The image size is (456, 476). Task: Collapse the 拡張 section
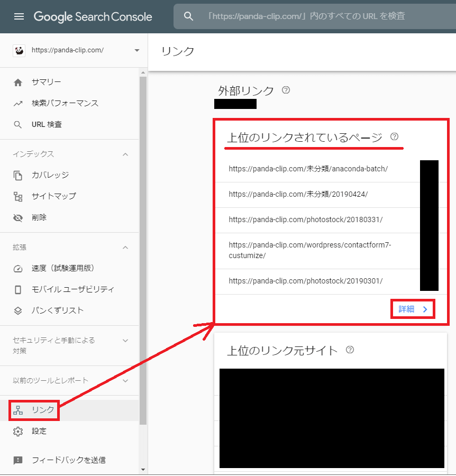125,248
